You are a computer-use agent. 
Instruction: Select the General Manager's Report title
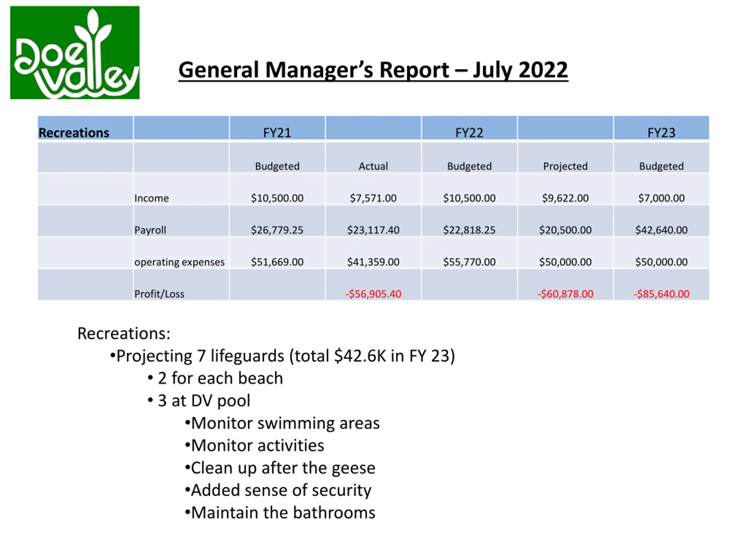pos(373,70)
